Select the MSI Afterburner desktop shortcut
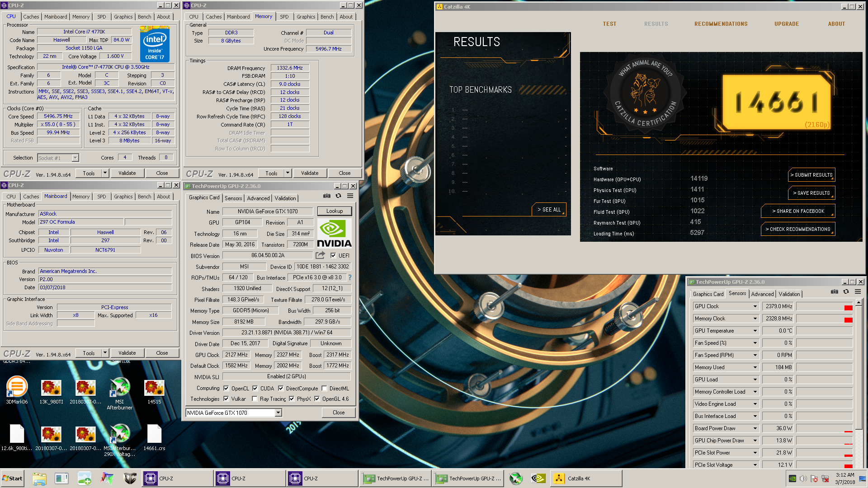 [x=120, y=394]
